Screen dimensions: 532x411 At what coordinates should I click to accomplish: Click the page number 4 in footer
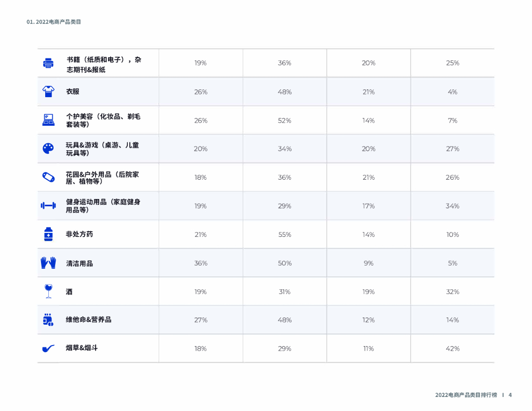(510, 395)
